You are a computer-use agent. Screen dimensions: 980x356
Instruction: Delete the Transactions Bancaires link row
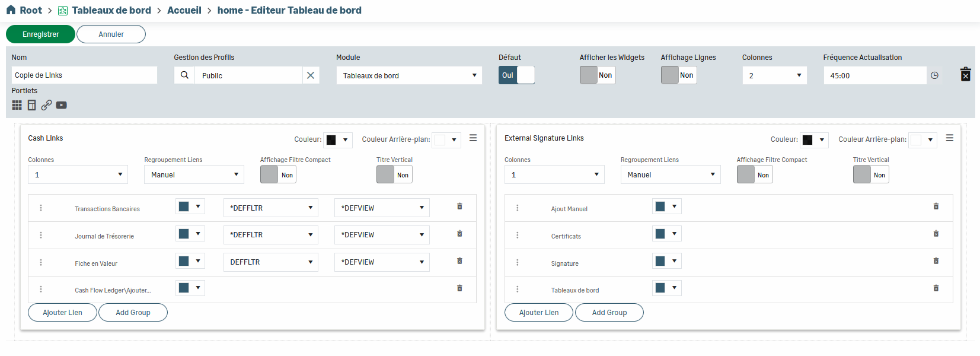[x=459, y=206]
